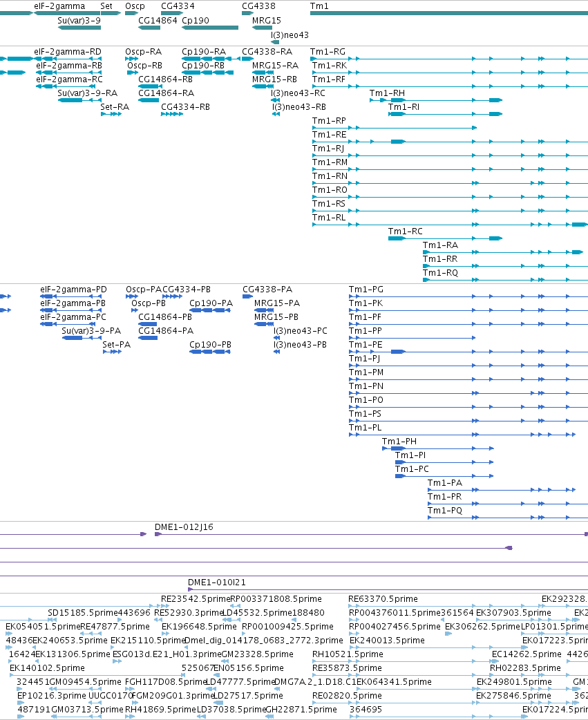Viewport: 588px width, 720px height.
Task: Click transcript CG14864-RB
Action: [165, 79]
